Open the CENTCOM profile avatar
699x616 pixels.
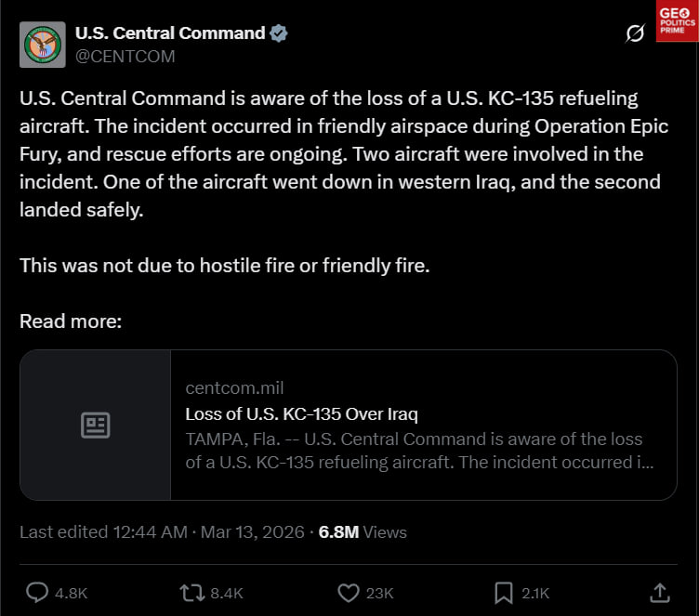43,45
